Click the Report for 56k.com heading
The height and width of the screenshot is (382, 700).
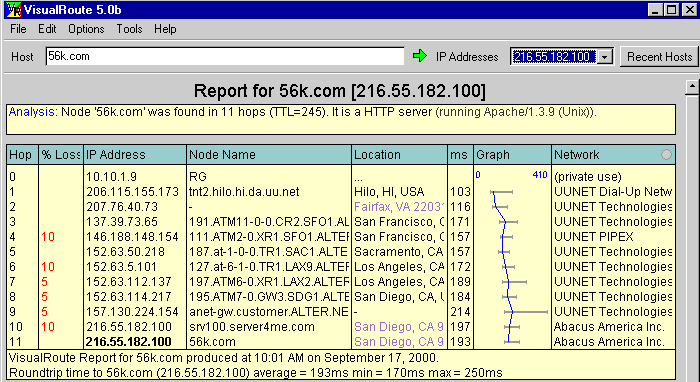point(339,91)
